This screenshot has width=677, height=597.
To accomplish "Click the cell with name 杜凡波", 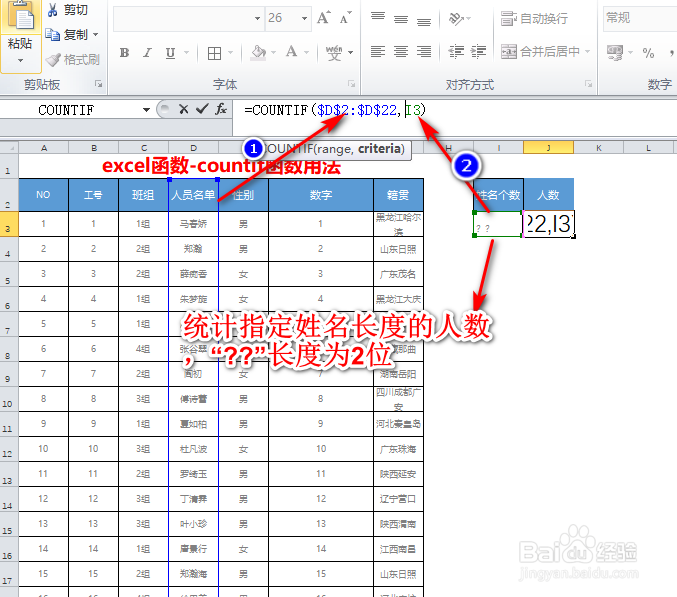I will click(x=193, y=449).
